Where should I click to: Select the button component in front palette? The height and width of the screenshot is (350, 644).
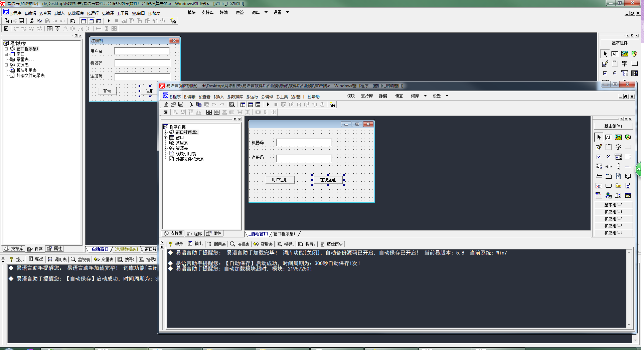pos(628,147)
